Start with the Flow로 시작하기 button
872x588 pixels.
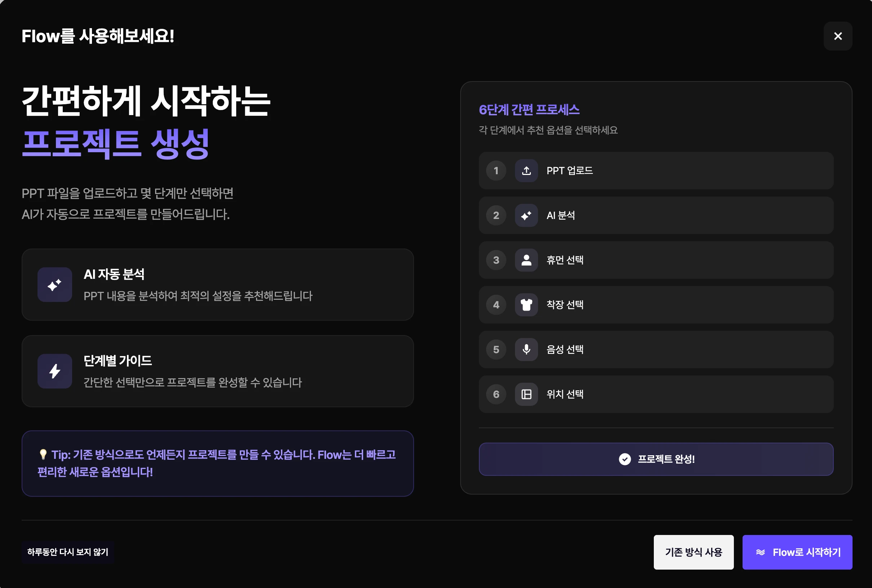(x=797, y=552)
